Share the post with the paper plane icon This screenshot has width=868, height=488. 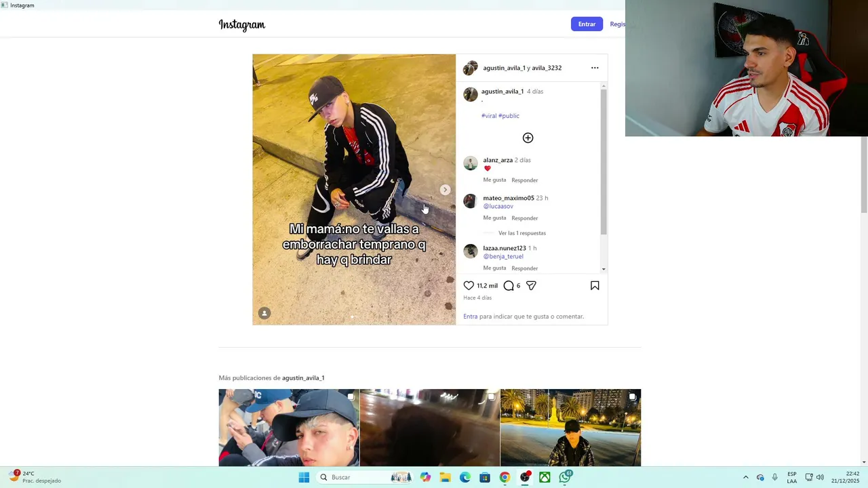531,286
